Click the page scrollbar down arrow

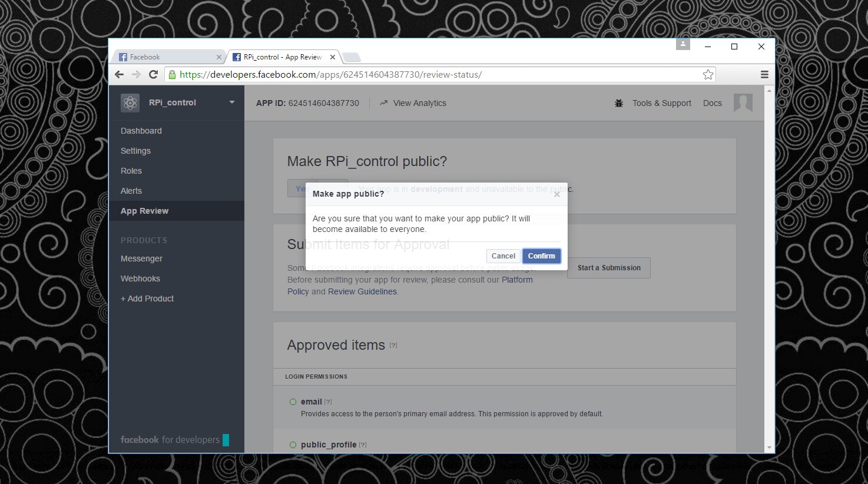(769, 447)
